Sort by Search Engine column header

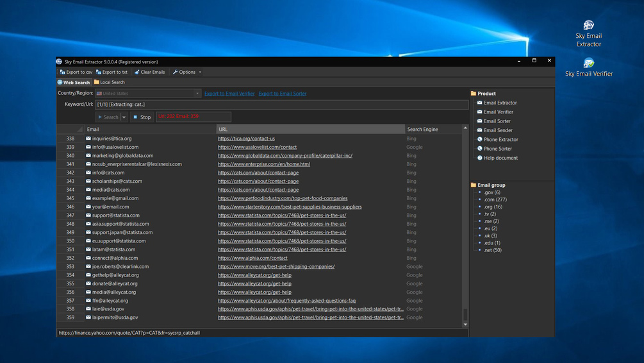[433, 129]
